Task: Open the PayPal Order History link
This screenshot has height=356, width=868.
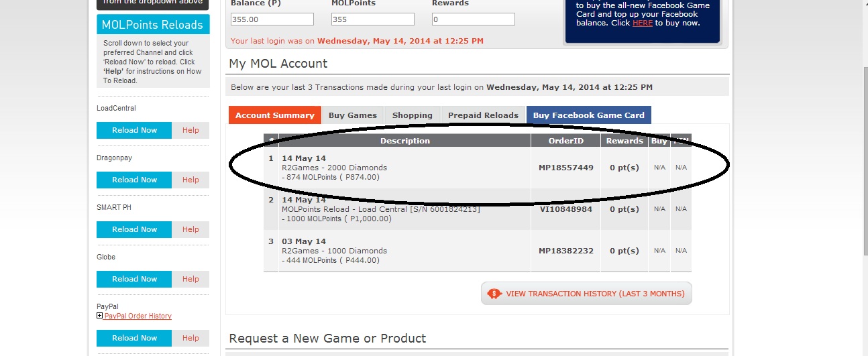Action: click(x=138, y=316)
